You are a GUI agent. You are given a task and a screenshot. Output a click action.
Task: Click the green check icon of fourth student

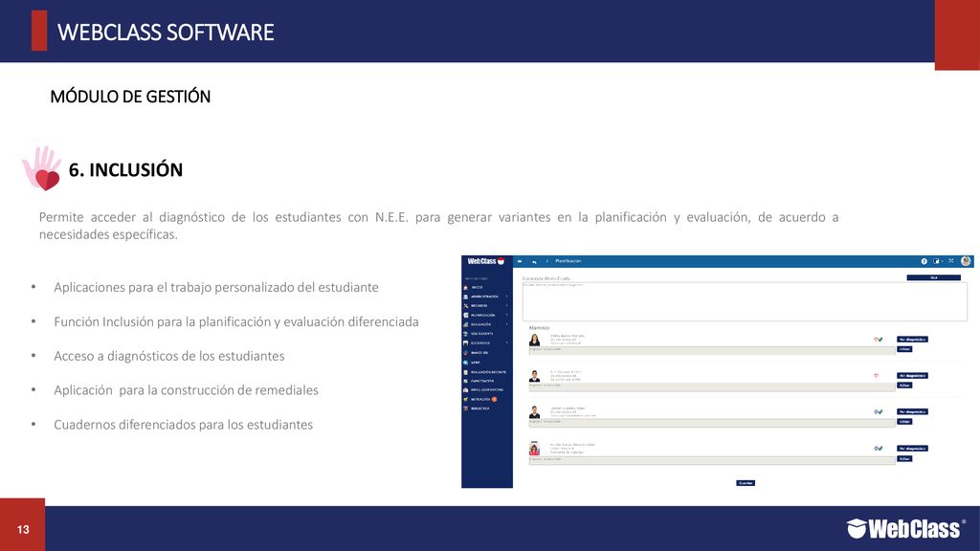(x=880, y=448)
